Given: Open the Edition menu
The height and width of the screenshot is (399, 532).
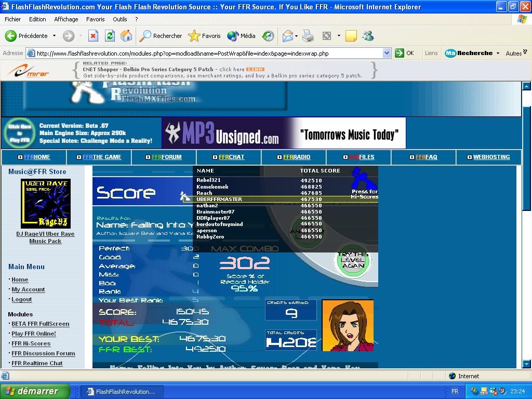Looking at the screenshot, I should coord(37,19).
